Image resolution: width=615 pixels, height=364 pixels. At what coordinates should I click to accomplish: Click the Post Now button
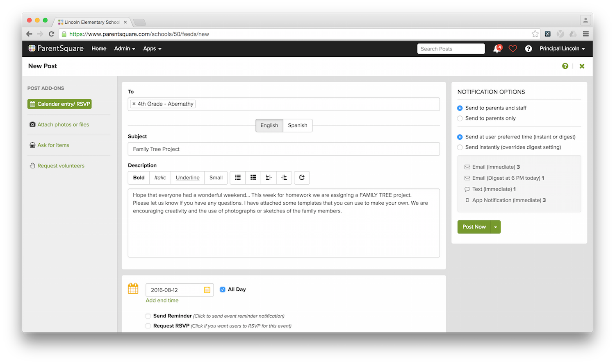474,227
